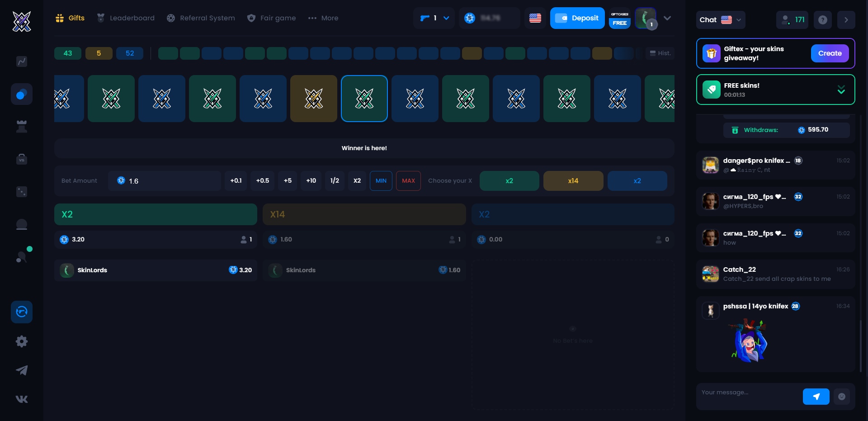Bet on gold x14
Viewport: 868px width, 421px height.
tap(573, 181)
